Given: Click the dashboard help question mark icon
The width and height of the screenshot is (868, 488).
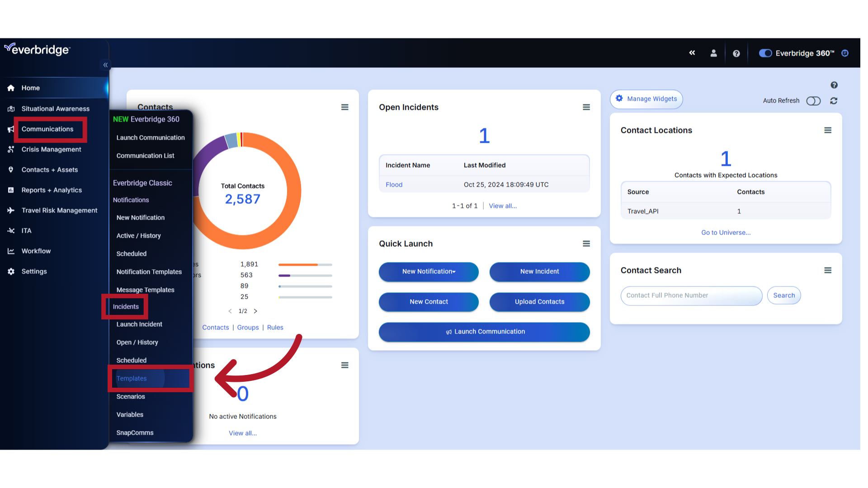Looking at the screenshot, I should (834, 85).
